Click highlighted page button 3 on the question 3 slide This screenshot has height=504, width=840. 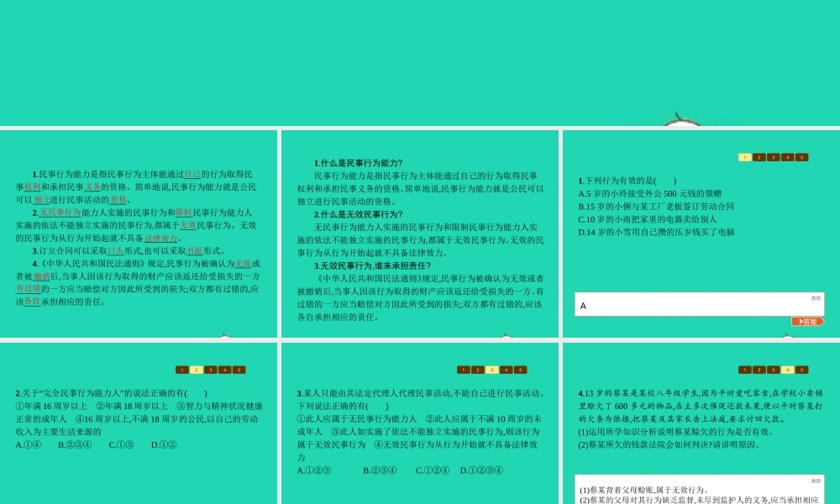(x=491, y=370)
